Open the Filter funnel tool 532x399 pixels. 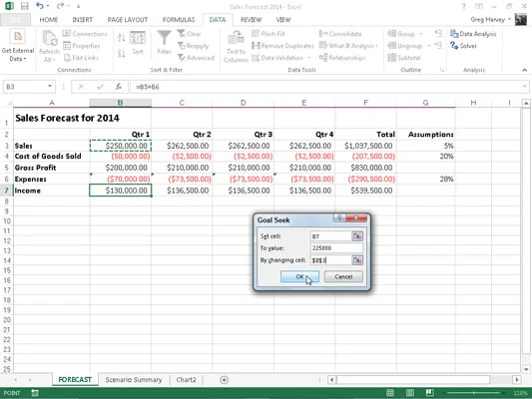164,42
